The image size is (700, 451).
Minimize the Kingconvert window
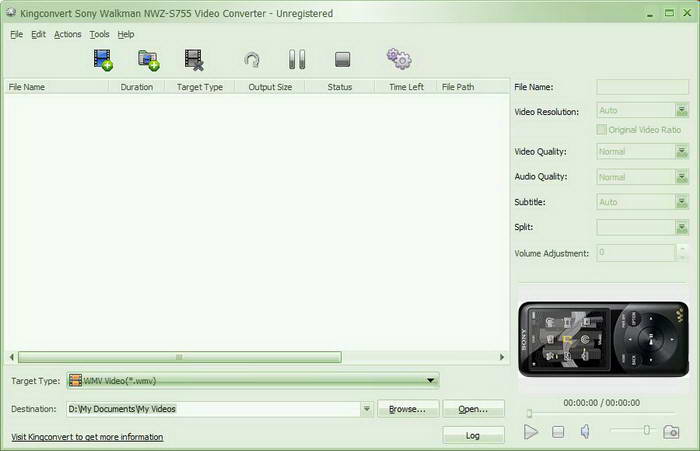coord(650,14)
